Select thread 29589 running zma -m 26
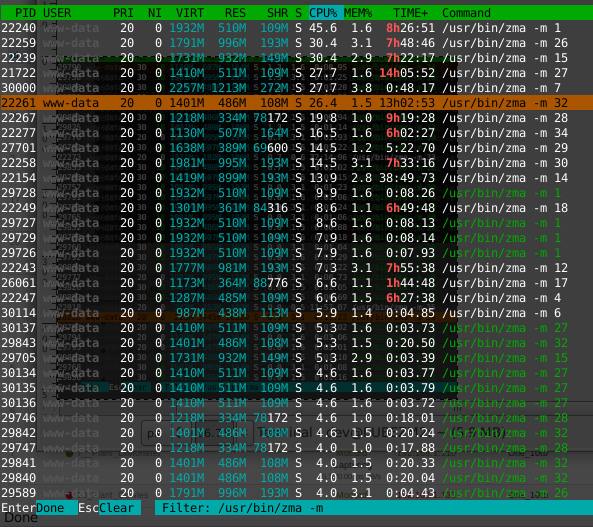593x527 pixels. 296,493
